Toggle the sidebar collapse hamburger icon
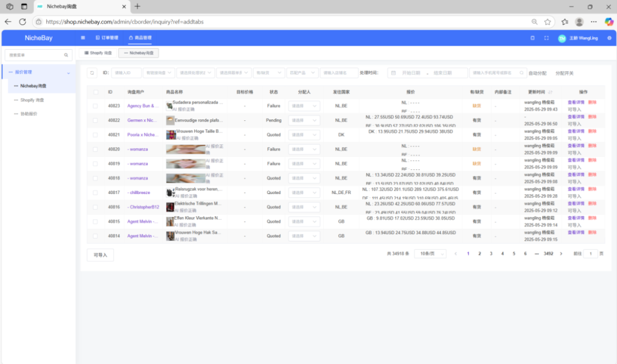617x364 pixels. click(83, 38)
